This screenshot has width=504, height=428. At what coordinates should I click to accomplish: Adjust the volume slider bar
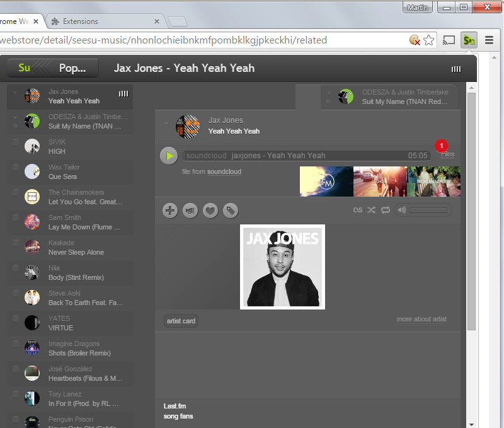coord(429,210)
